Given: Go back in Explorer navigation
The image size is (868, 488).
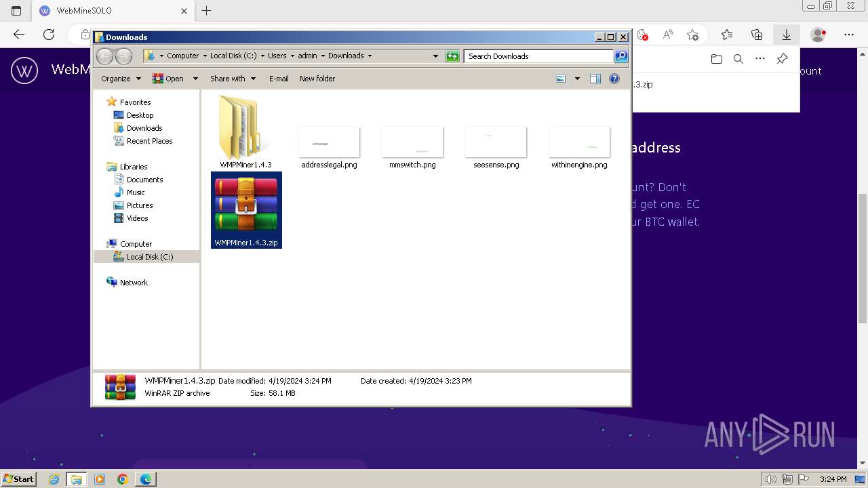Looking at the screenshot, I should pyautogui.click(x=104, y=56).
